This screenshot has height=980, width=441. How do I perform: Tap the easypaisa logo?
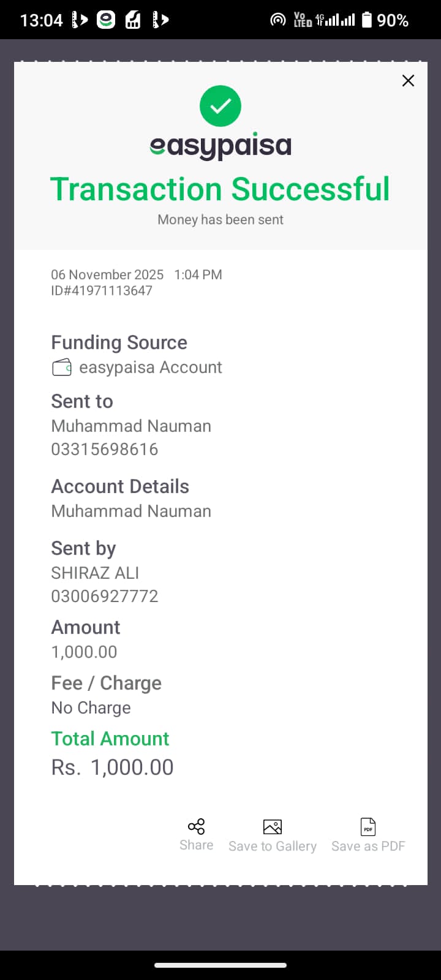coord(221,147)
